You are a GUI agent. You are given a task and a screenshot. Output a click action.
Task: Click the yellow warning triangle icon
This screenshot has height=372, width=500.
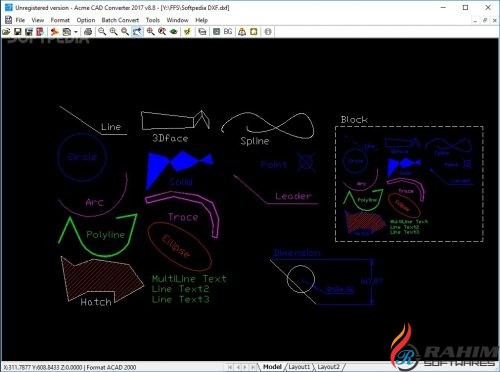coord(242,32)
